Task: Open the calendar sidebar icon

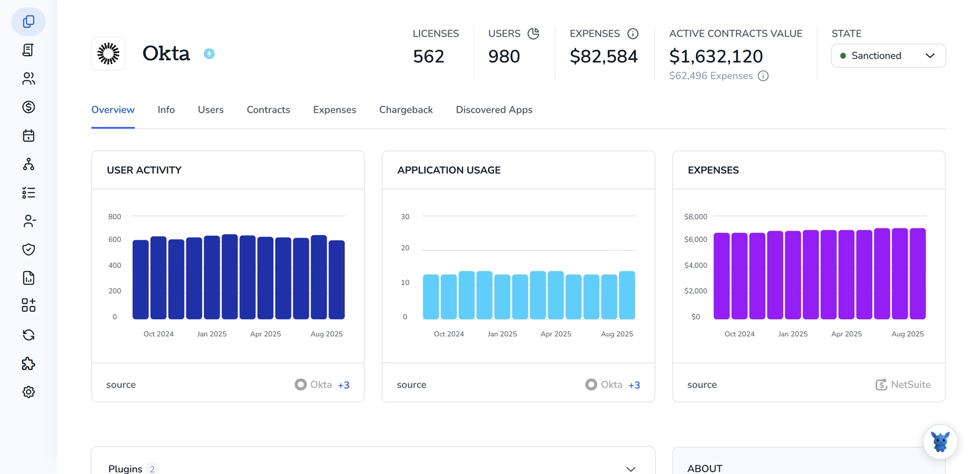Action: (x=28, y=135)
